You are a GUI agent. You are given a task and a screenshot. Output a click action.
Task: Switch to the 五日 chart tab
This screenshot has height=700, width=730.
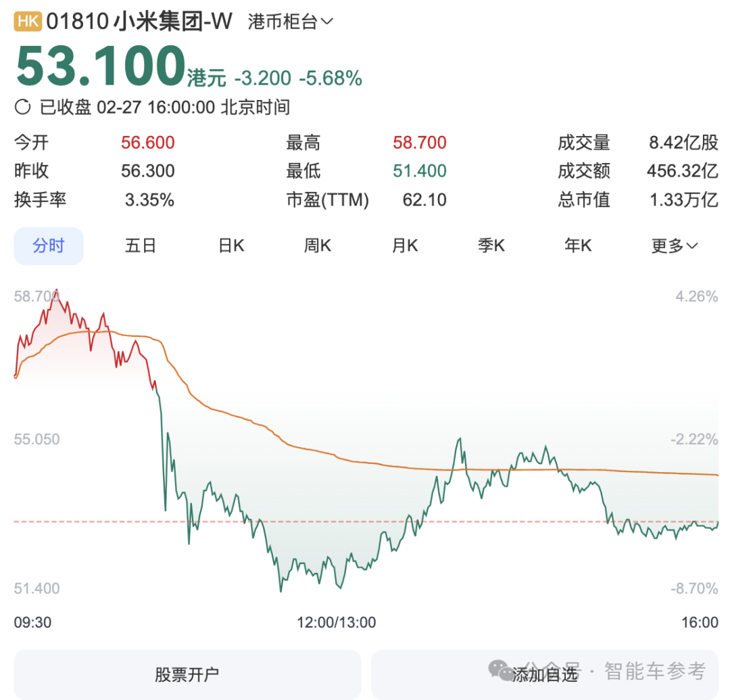(x=140, y=246)
